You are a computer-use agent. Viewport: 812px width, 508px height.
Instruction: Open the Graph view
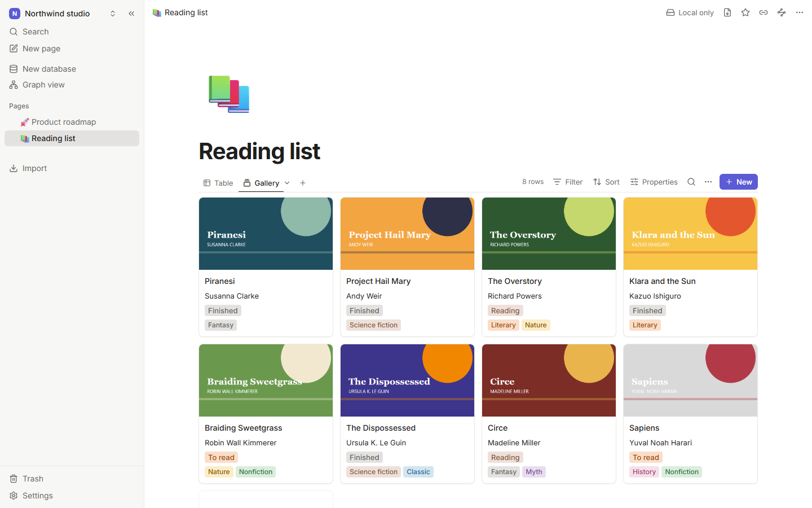pyautogui.click(x=72, y=85)
